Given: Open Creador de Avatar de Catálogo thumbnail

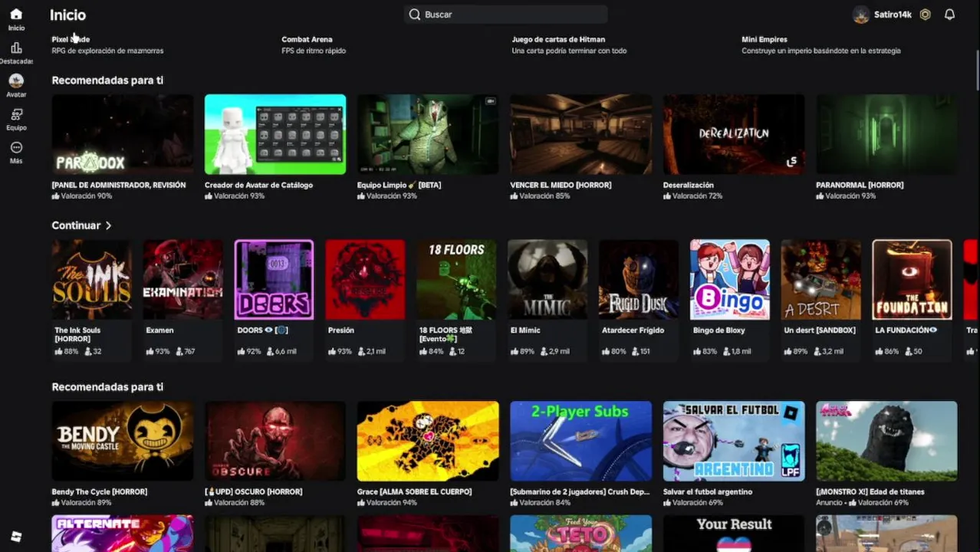Looking at the screenshot, I should pos(275,134).
